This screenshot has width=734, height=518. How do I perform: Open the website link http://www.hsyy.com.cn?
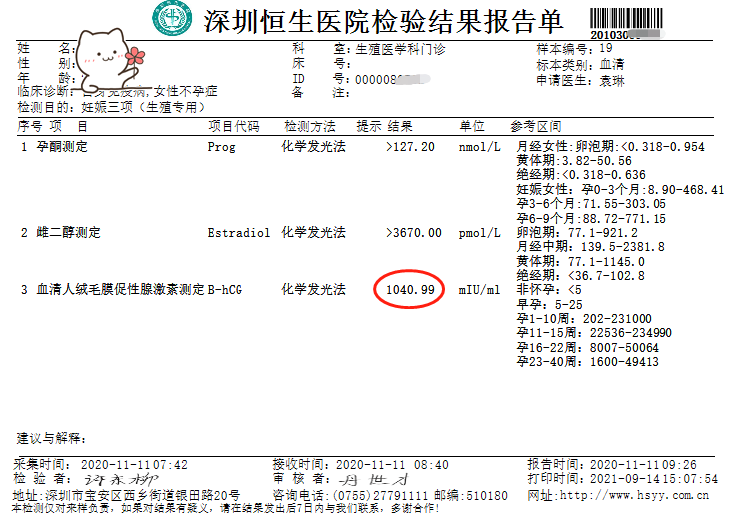click(634, 496)
